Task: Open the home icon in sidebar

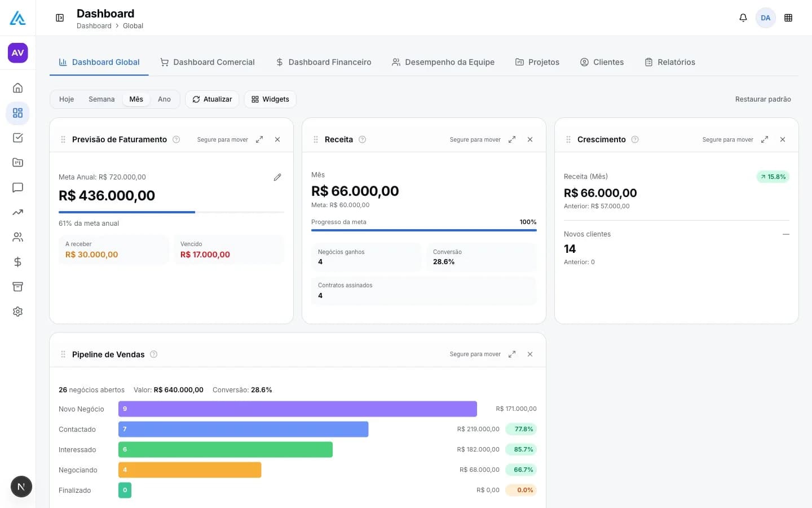Action: 17,88
